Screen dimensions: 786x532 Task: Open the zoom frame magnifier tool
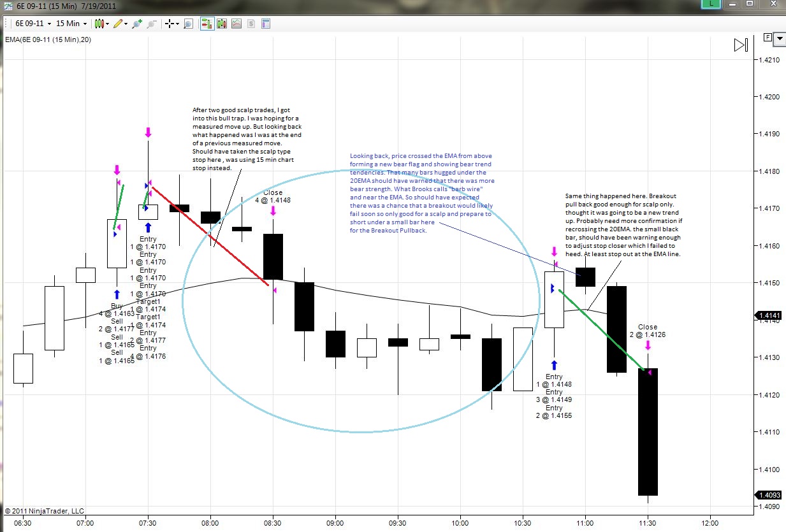189,24
